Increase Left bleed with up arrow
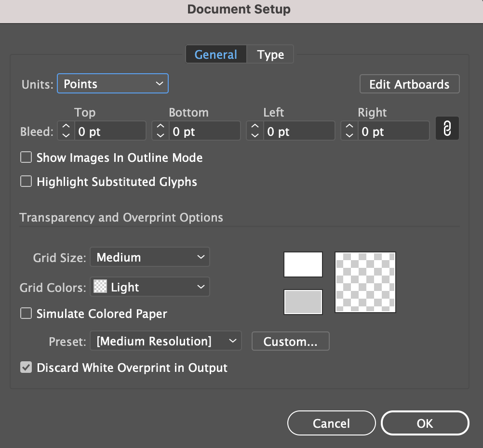The image size is (483, 448). tap(255, 126)
